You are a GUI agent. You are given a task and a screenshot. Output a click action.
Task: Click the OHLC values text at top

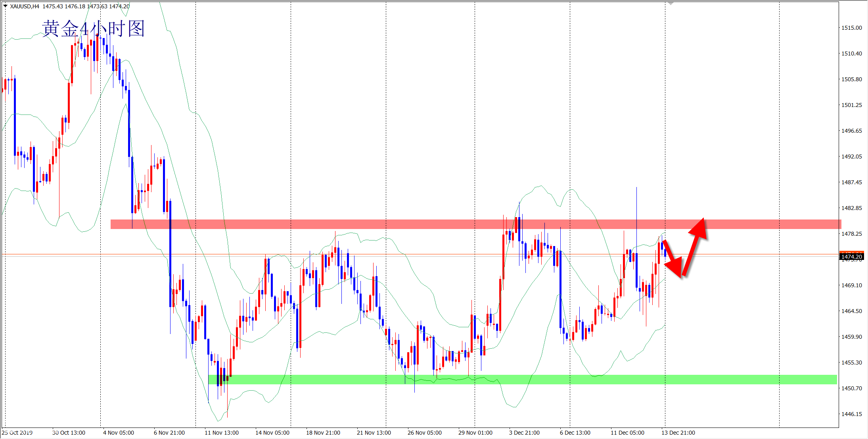coord(86,6)
